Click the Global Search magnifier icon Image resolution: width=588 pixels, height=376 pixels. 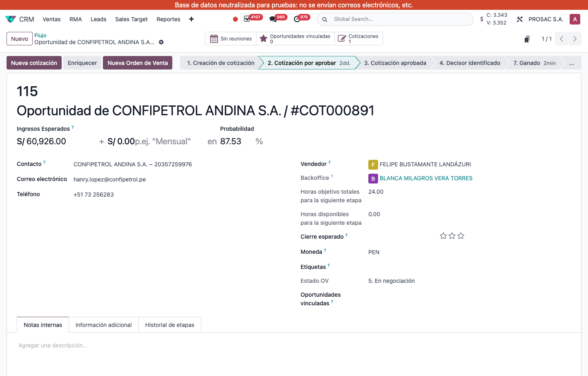pyautogui.click(x=325, y=19)
